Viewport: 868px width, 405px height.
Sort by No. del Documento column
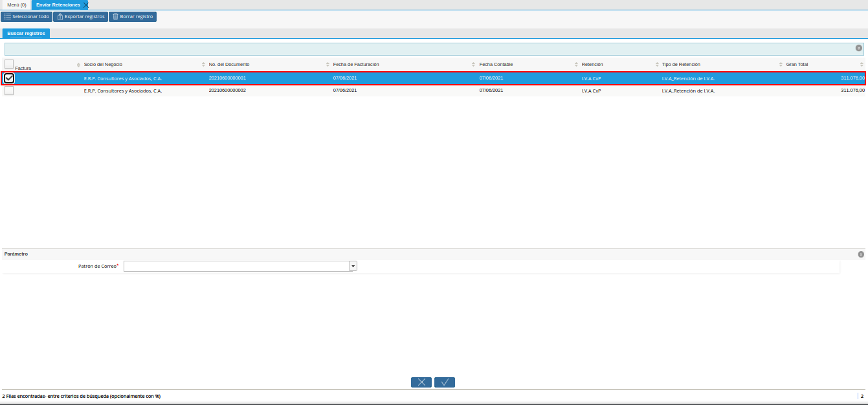(229, 64)
